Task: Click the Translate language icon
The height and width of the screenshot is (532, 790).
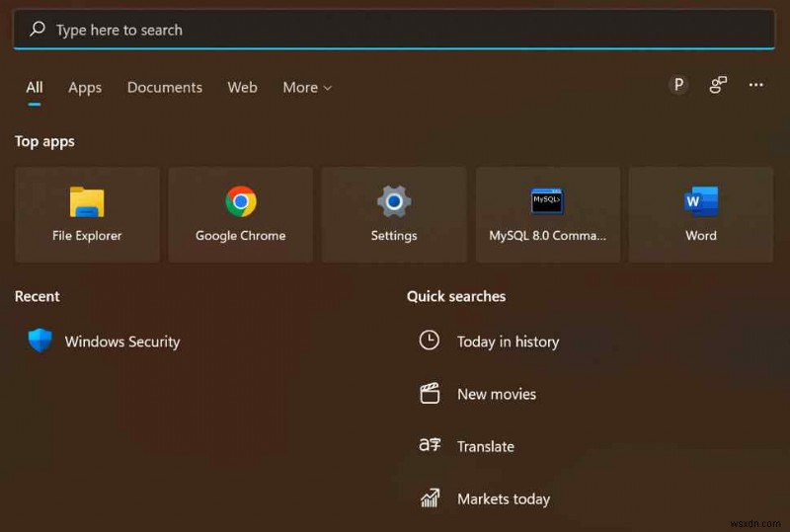Action: tap(430, 445)
